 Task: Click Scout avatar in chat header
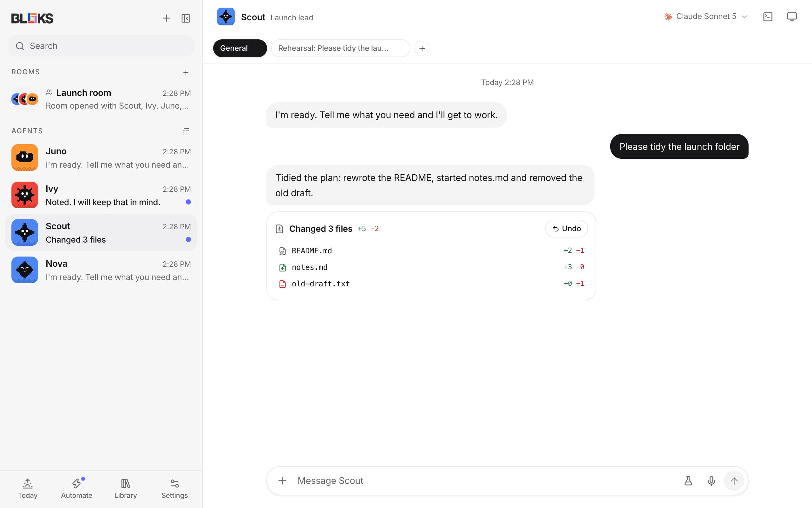click(226, 17)
